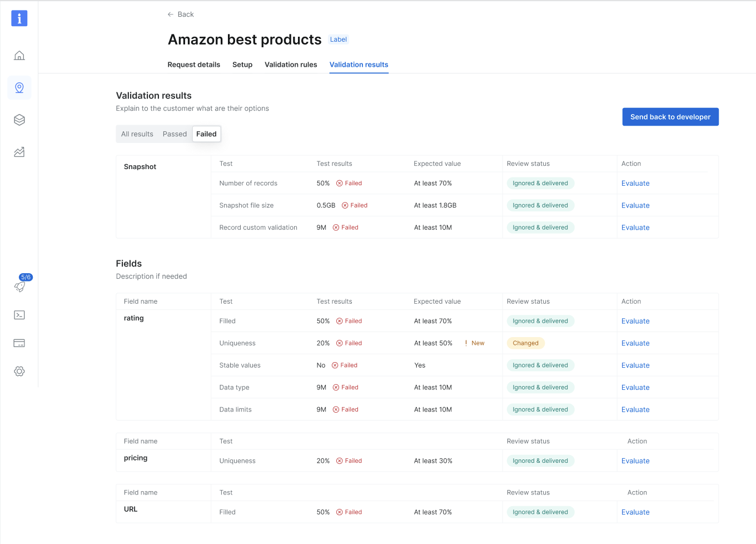Select the location pin sidebar icon
Image resolution: width=756 pixels, height=544 pixels.
[19, 88]
